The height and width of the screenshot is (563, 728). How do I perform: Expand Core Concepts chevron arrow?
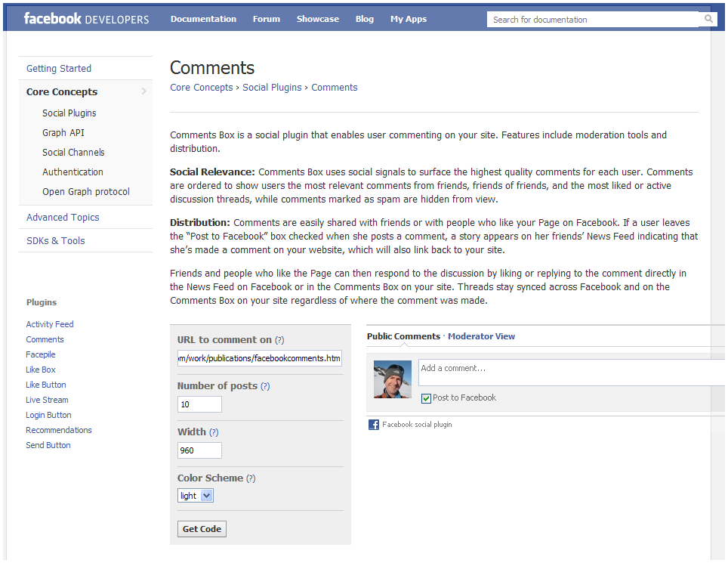(144, 91)
